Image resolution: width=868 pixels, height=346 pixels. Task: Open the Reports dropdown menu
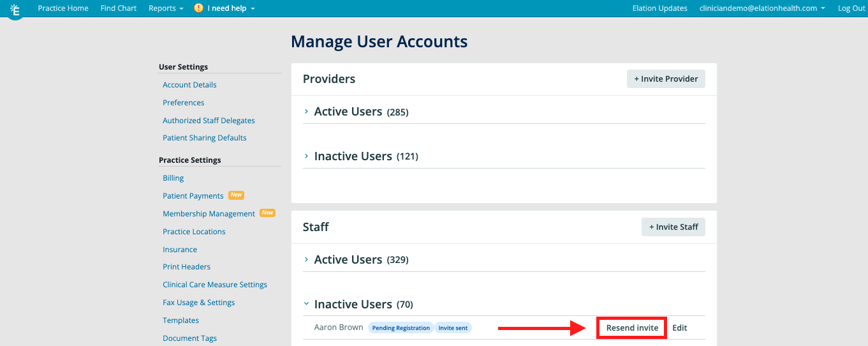166,8
